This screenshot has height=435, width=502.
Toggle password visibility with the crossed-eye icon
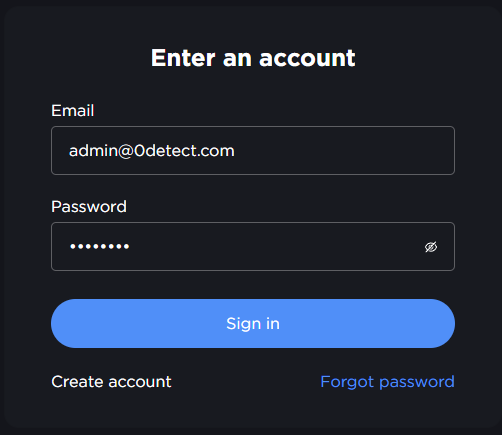431,247
